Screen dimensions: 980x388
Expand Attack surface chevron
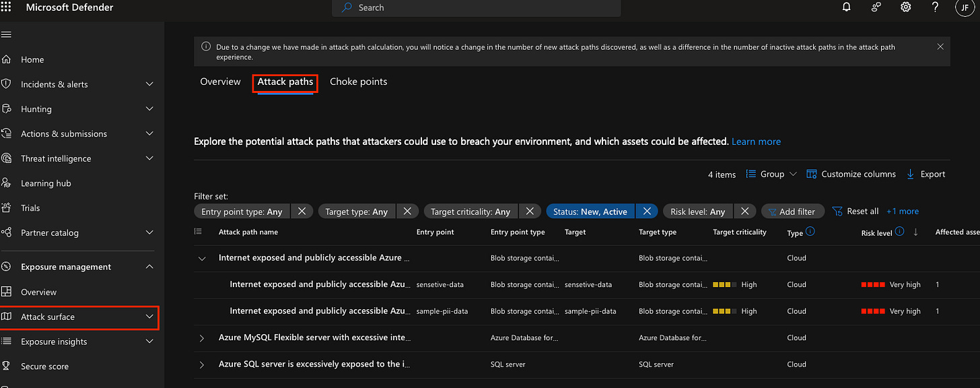click(x=149, y=317)
